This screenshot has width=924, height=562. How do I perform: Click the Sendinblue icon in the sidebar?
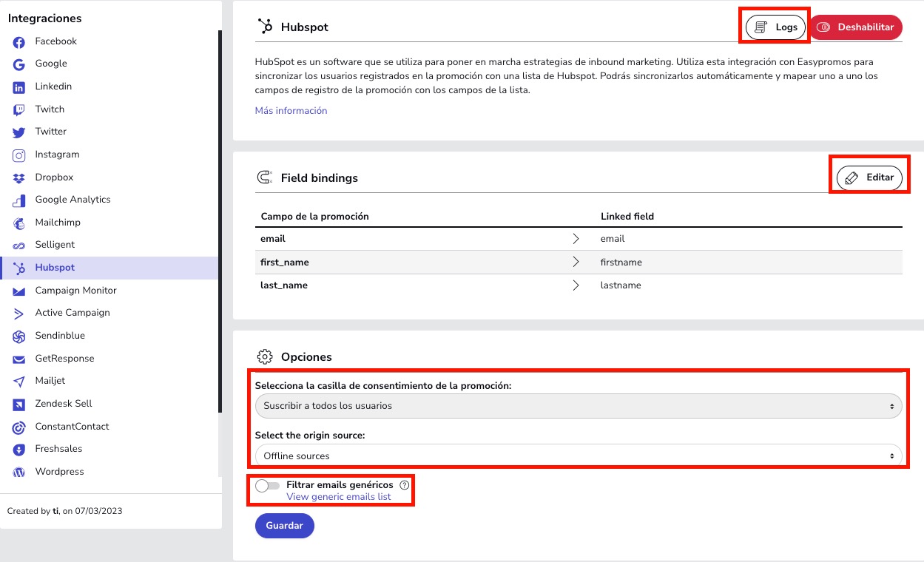click(x=19, y=336)
